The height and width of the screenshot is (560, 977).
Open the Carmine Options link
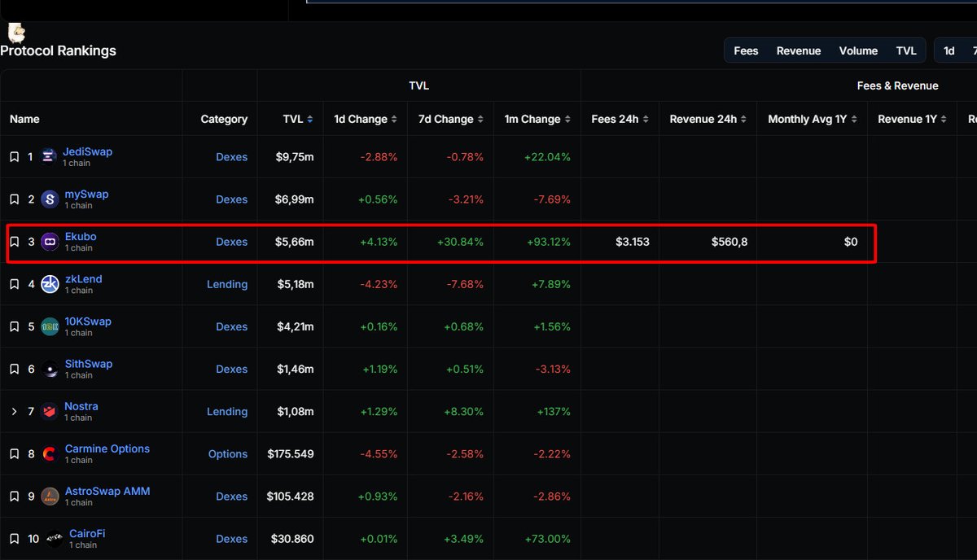coord(107,448)
